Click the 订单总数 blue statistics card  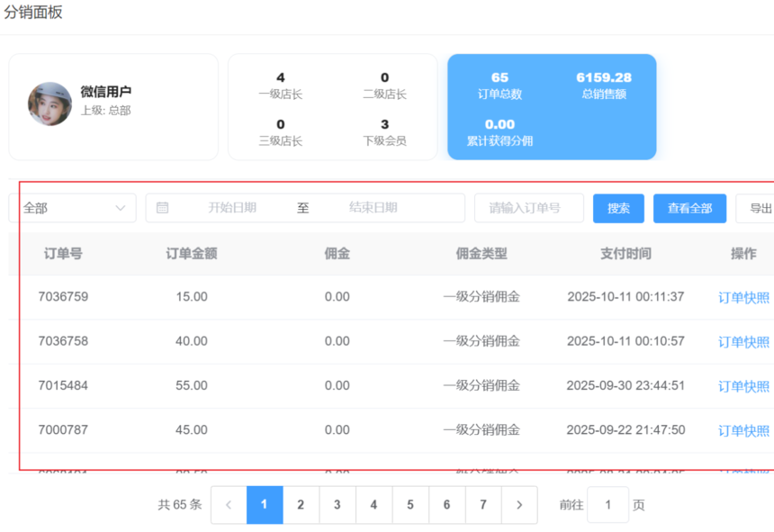click(552, 107)
